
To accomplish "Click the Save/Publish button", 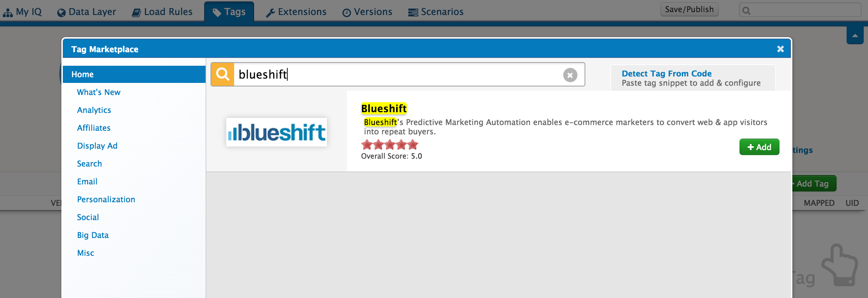I will pos(689,10).
